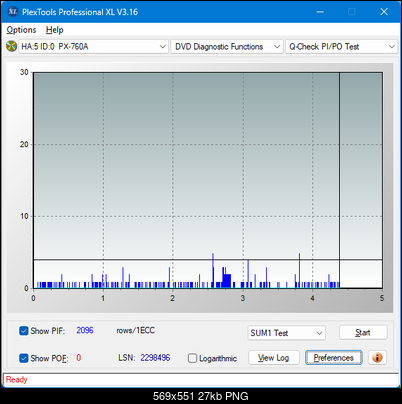
Task: Toggle the Show POF checkbox
Action: [x=24, y=358]
